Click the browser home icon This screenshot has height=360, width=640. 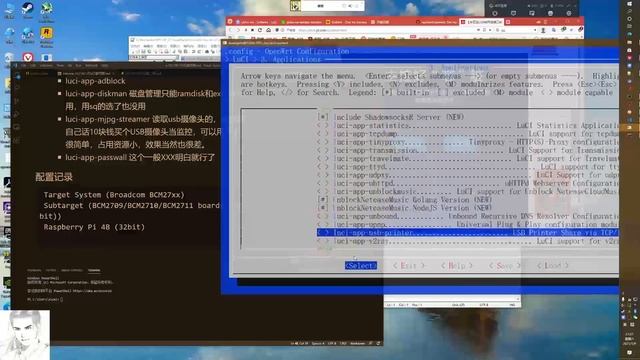click(268, 30)
